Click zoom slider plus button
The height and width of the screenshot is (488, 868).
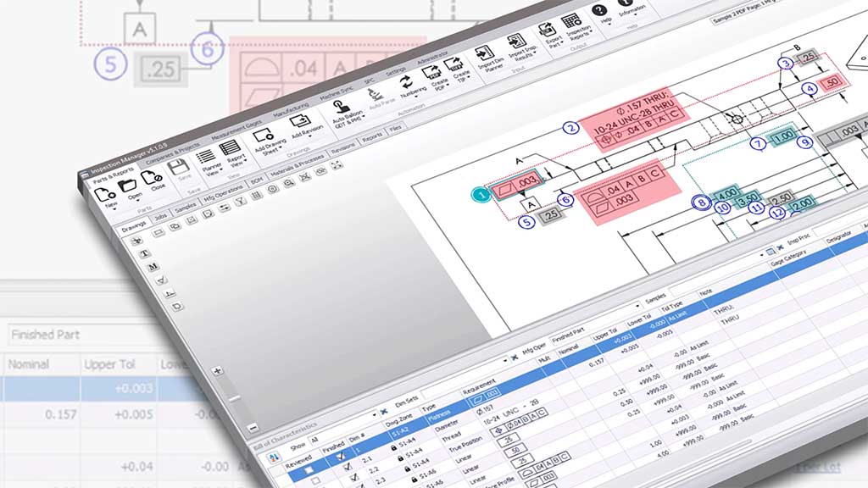[218, 371]
